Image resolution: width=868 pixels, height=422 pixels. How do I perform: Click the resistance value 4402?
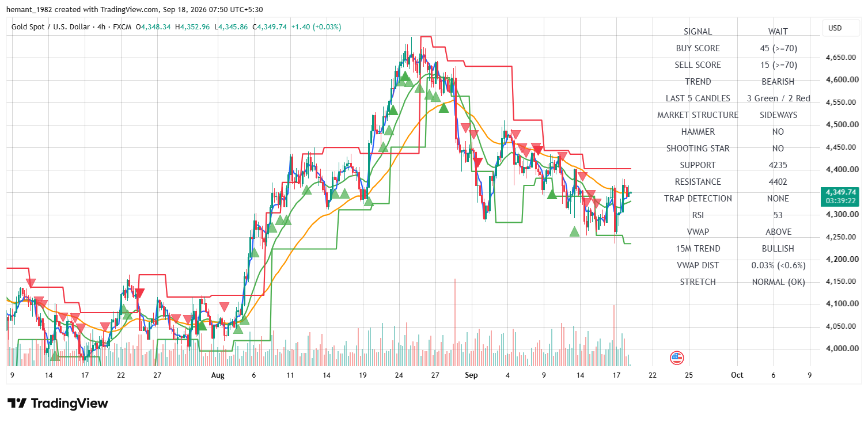tap(778, 182)
